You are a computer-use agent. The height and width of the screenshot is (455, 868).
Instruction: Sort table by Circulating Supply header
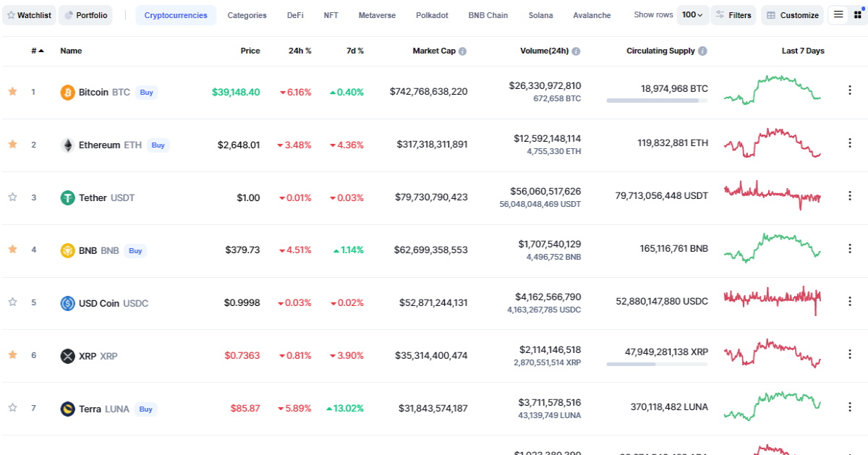(x=660, y=51)
